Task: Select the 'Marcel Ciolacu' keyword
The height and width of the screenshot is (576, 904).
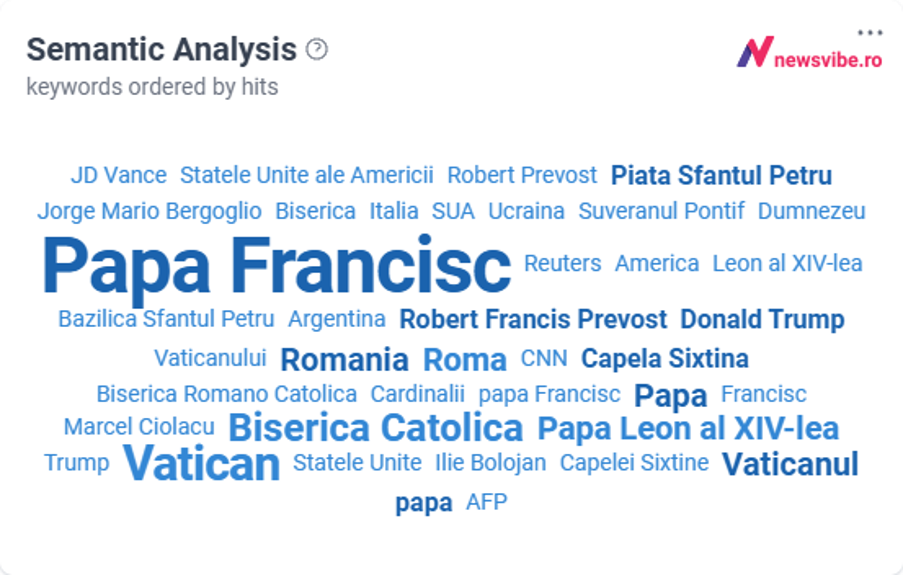Action: pos(139,427)
